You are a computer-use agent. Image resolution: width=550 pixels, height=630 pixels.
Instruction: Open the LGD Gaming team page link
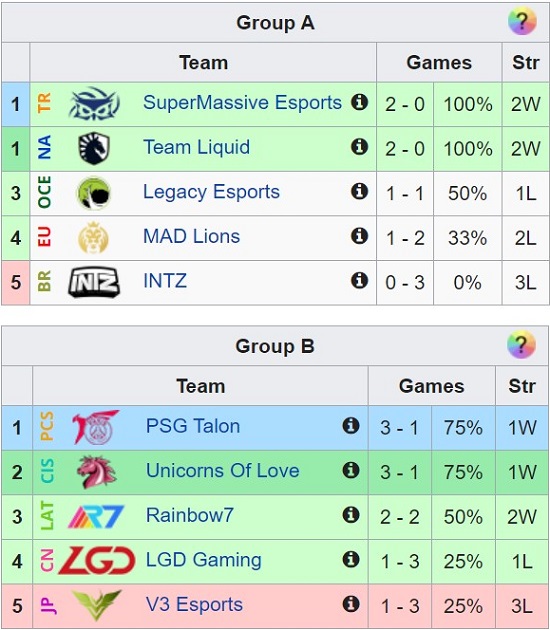coord(204,560)
